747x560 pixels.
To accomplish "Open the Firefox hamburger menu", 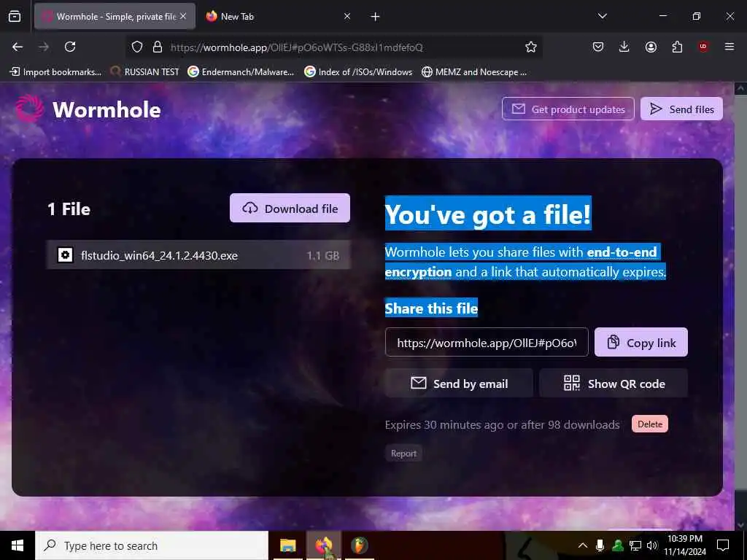I will pyautogui.click(x=729, y=47).
